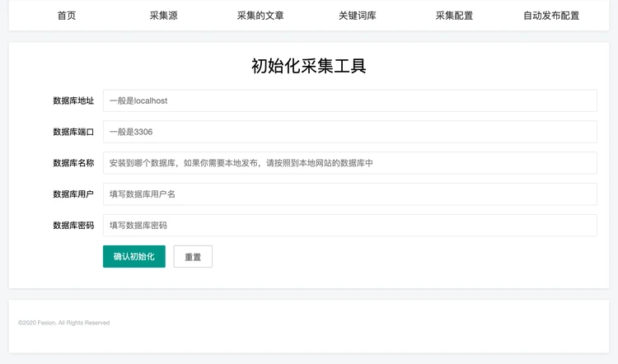Image resolution: width=618 pixels, height=364 pixels.
Task: Click the 初始化采集工具 page heading
Action: click(309, 67)
